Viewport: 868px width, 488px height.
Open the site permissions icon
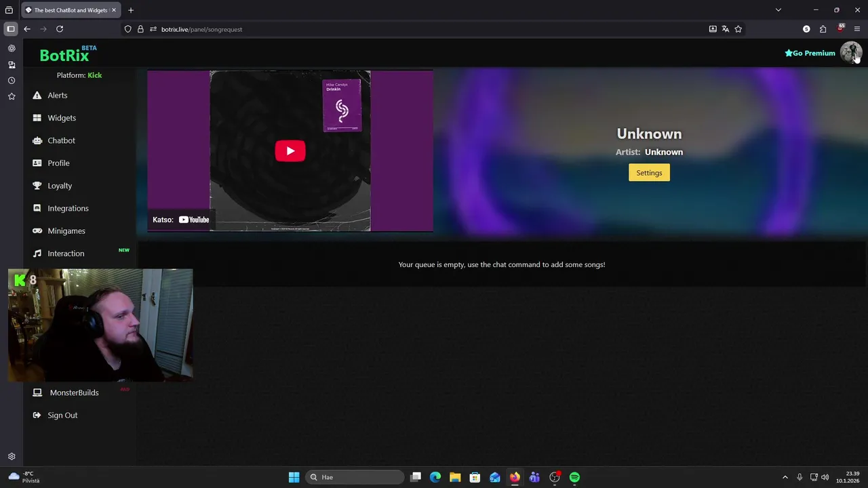click(x=153, y=29)
